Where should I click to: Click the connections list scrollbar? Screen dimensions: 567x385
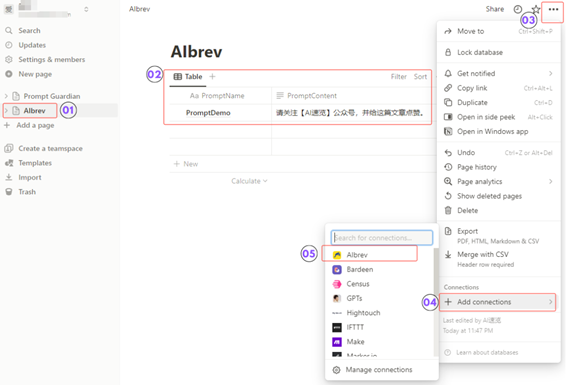436,302
